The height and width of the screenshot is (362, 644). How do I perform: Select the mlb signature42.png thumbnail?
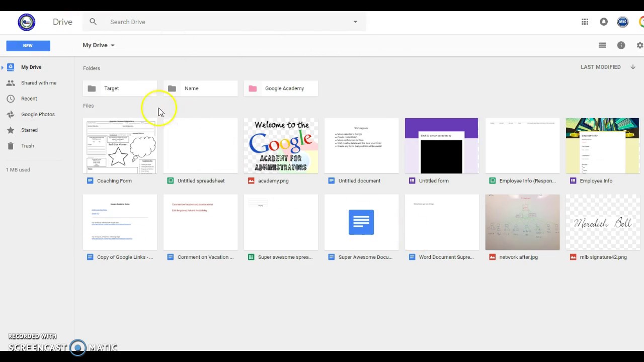point(603,222)
